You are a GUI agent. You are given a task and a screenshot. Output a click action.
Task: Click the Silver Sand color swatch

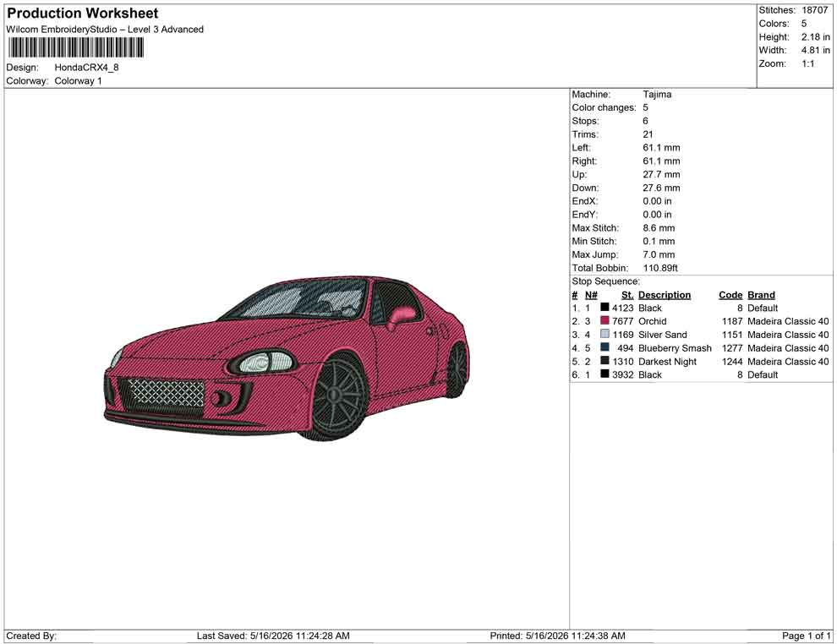(604, 334)
